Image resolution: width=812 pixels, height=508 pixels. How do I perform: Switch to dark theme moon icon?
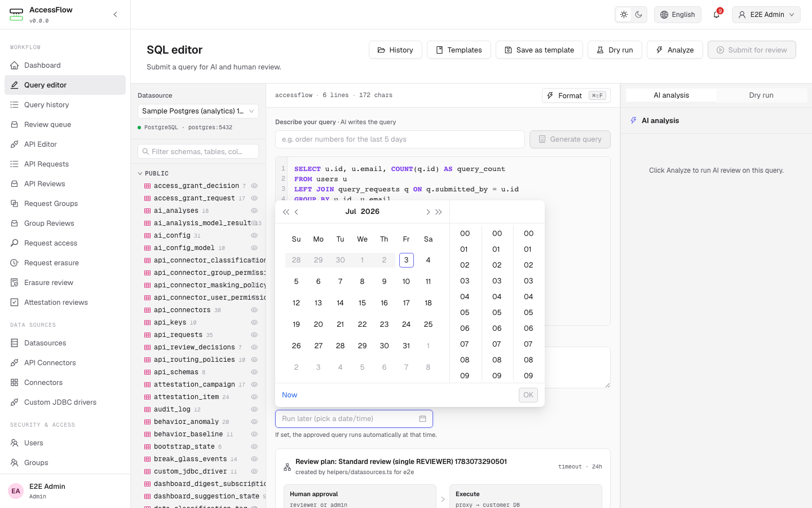(x=638, y=15)
